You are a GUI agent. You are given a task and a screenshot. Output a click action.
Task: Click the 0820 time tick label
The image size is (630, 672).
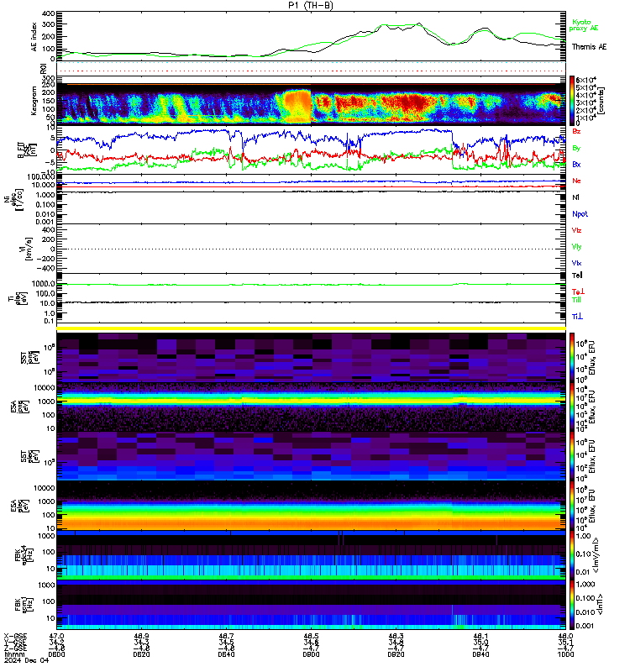pos(141,654)
